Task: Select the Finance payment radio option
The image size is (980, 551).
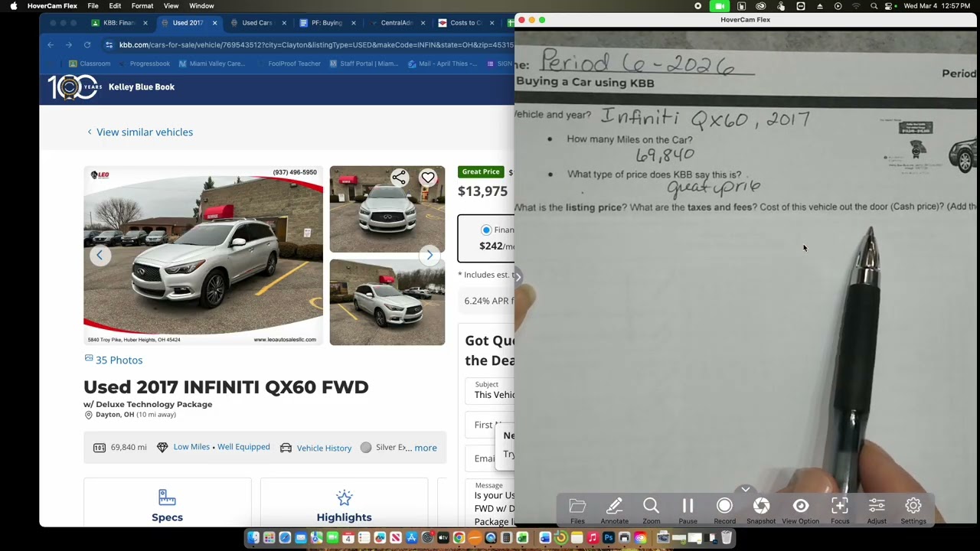Action: [x=486, y=230]
